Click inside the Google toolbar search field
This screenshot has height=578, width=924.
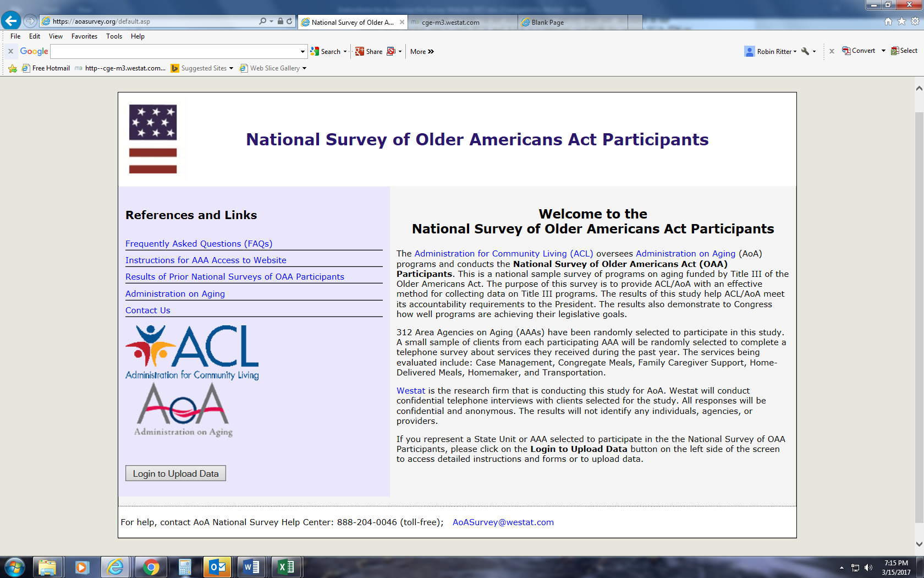(x=176, y=51)
